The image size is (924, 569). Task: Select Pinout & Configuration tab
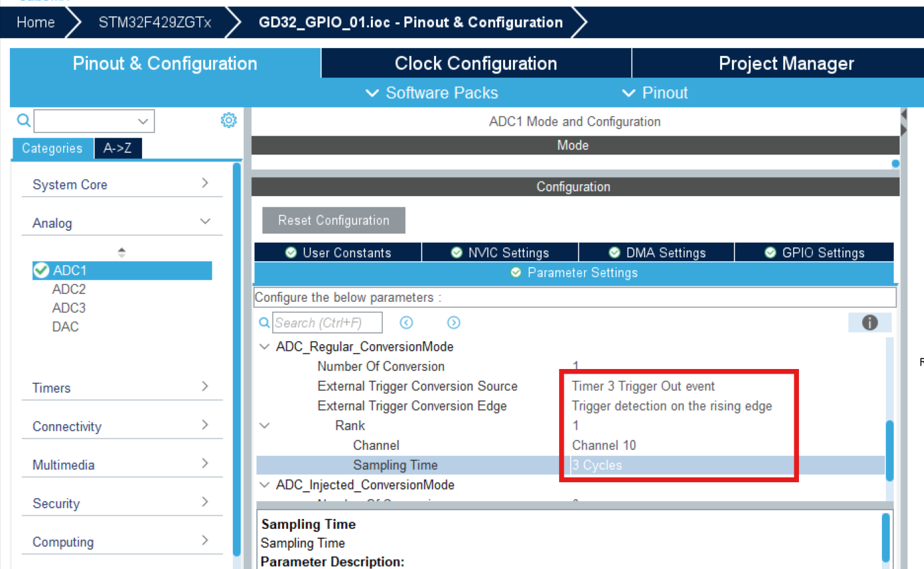(165, 63)
